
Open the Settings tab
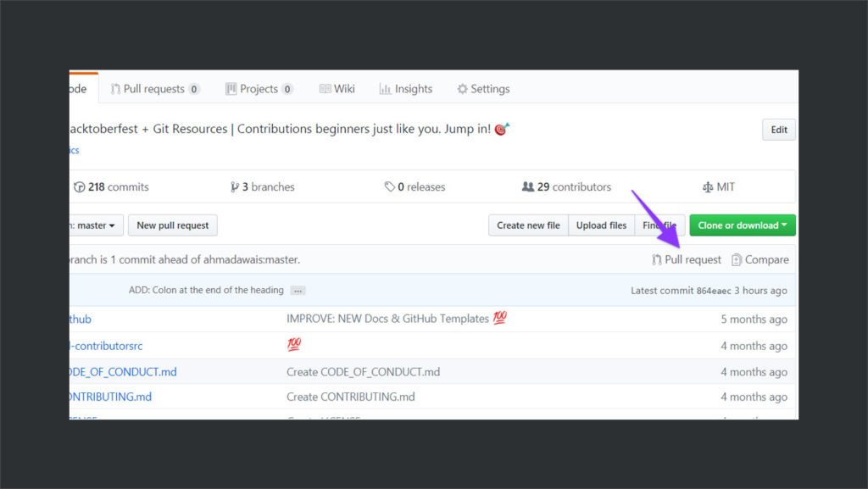tap(482, 89)
